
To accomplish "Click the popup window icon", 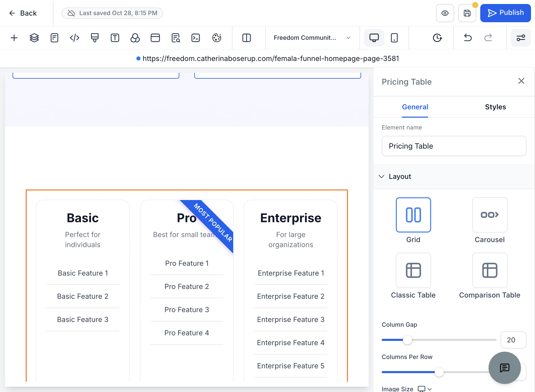I will pyautogui.click(x=155, y=38).
